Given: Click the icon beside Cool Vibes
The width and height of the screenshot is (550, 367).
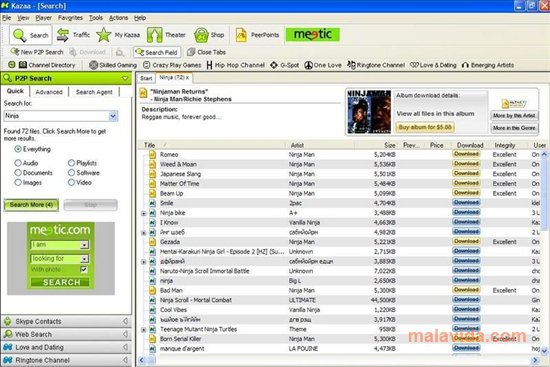Looking at the screenshot, I should click(152, 310).
